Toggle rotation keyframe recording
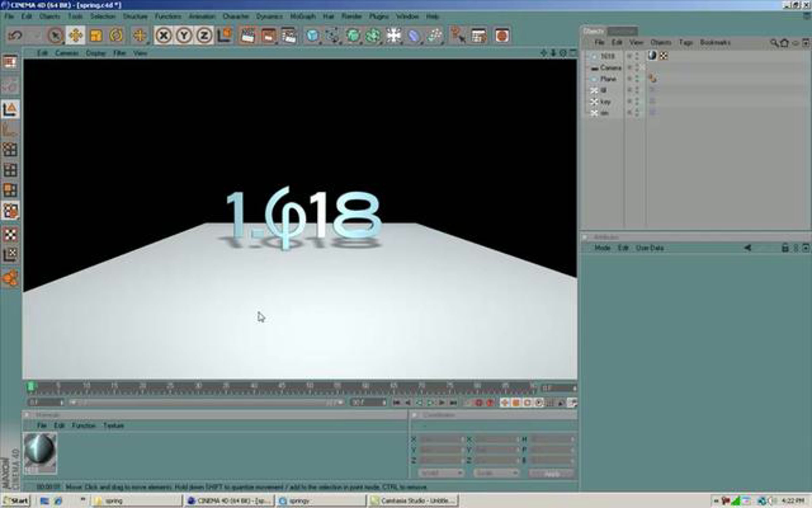The width and height of the screenshot is (812, 508). 527,402
